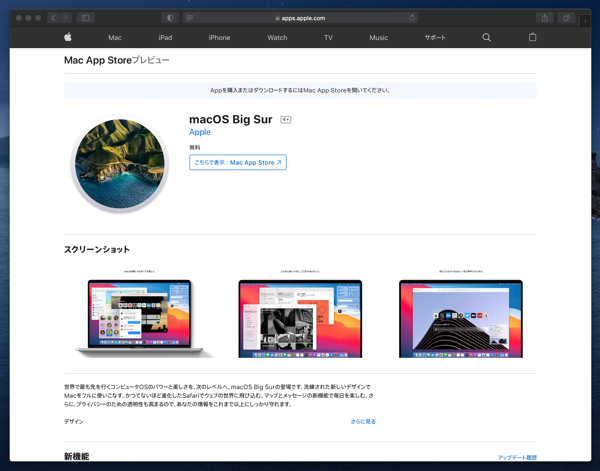This screenshot has height=471, width=600.
Task: Click the view in Mac App Store button
Action: 238,162
